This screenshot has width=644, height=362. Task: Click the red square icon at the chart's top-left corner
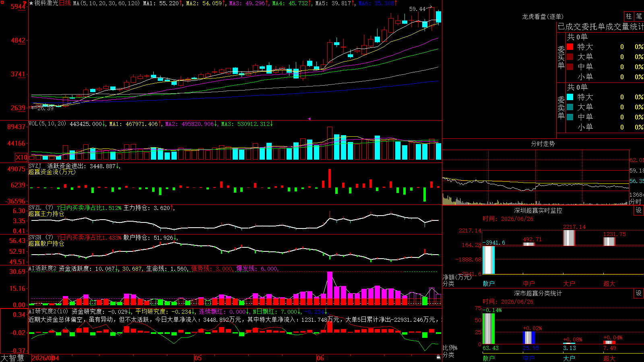point(2,2)
